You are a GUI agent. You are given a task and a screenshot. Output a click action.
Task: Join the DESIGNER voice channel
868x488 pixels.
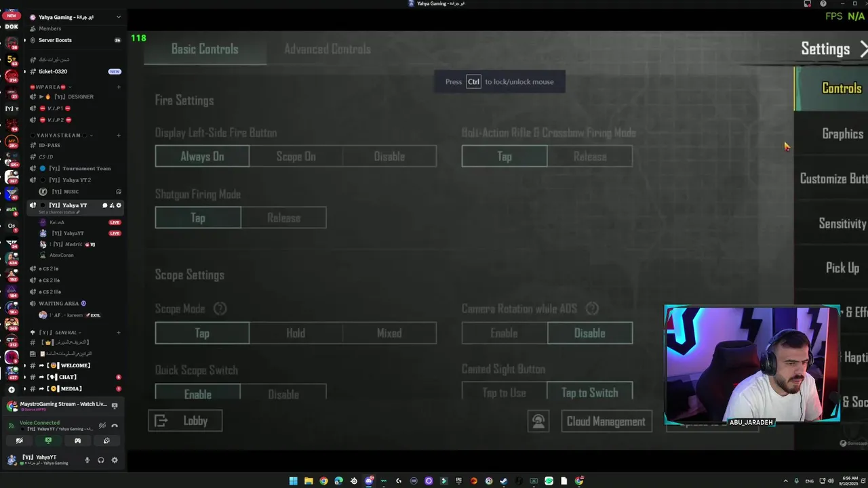[75, 96]
